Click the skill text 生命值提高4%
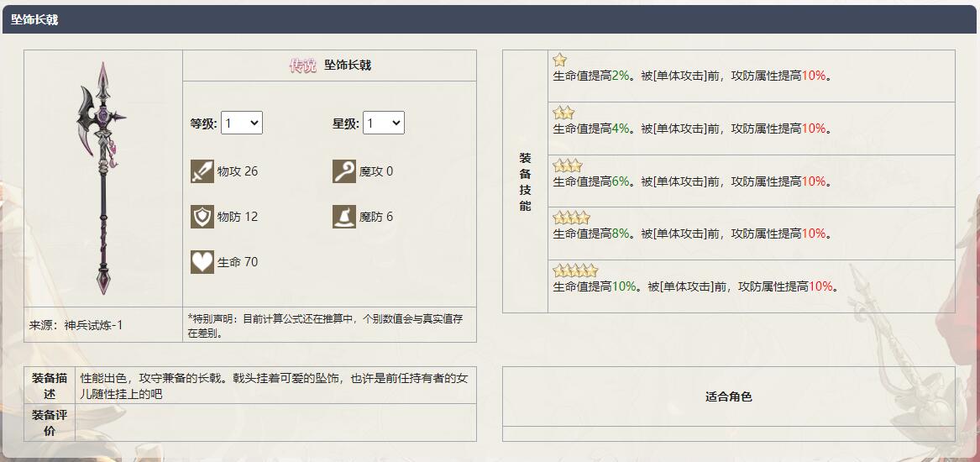 (590, 129)
